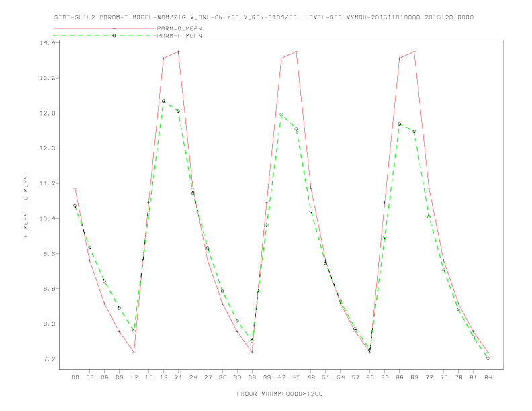
Task: Click the x-axis title FHOUR VHHMM:0000>1200
Action: tap(279, 394)
